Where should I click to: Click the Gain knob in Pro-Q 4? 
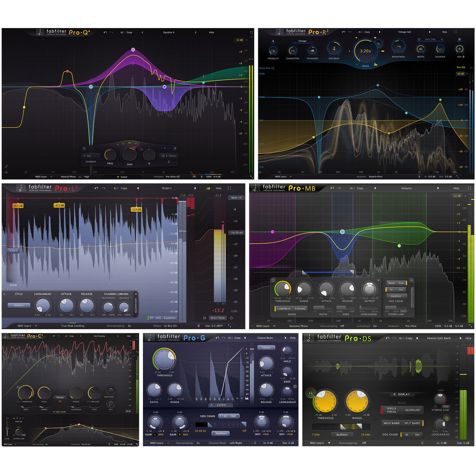point(130,154)
